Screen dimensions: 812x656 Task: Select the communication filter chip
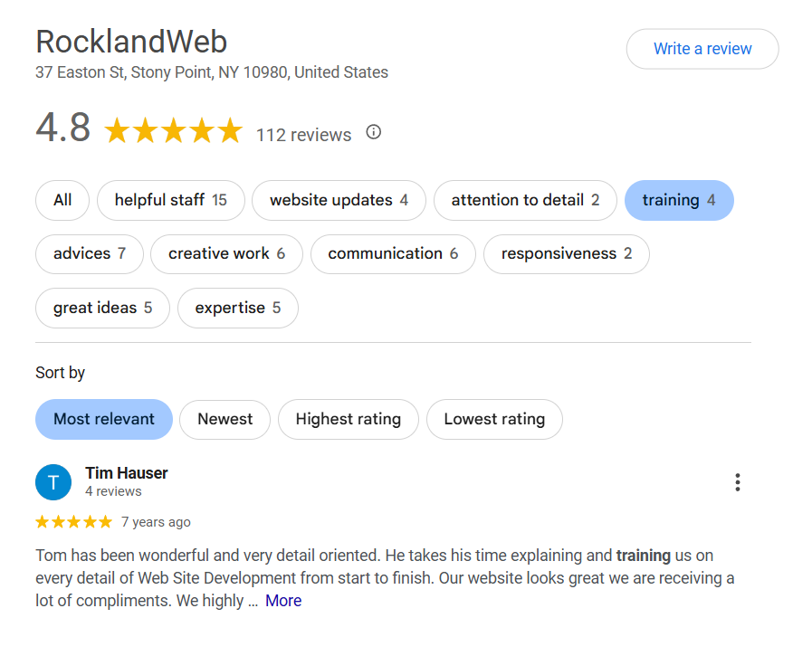(x=393, y=253)
